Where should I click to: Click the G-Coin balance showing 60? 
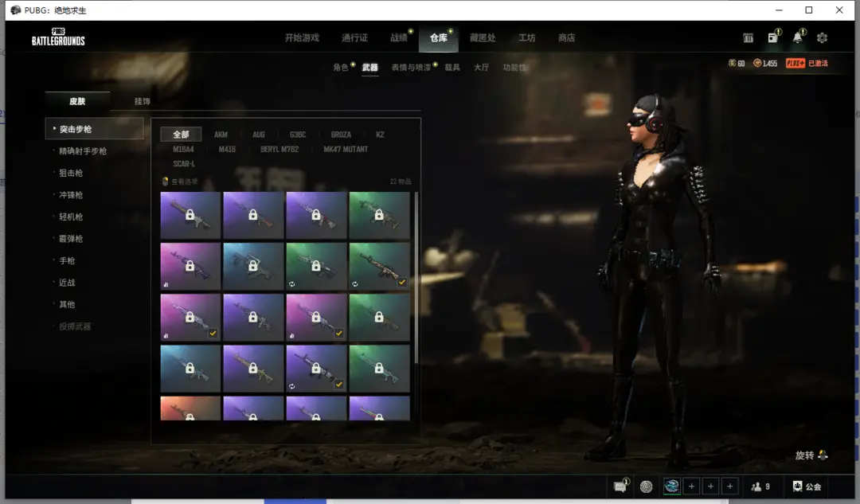pos(736,63)
